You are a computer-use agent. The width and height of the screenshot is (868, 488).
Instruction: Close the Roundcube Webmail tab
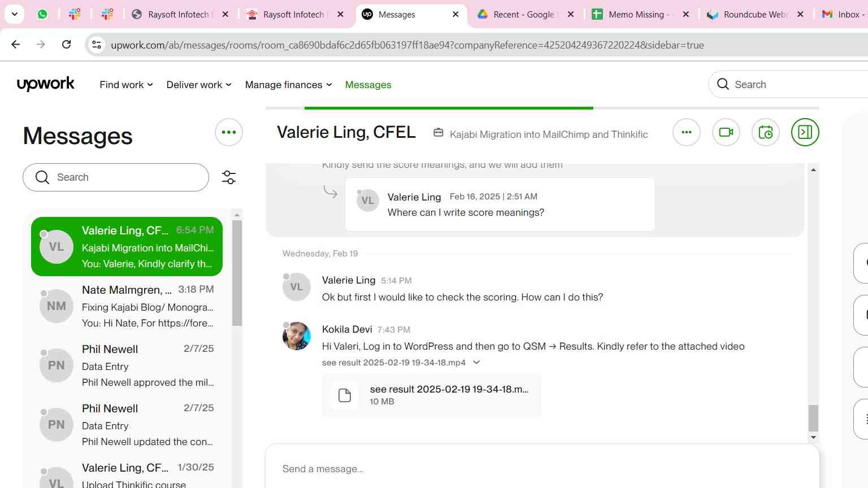(800, 14)
